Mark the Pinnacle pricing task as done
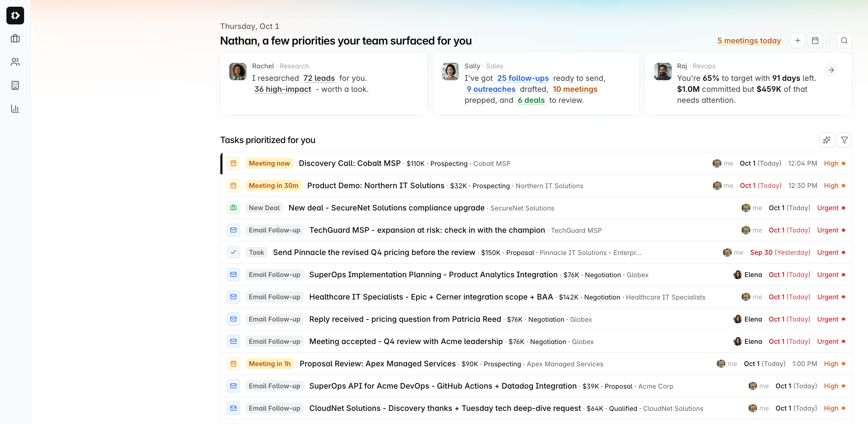868x424 pixels. (x=233, y=252)
